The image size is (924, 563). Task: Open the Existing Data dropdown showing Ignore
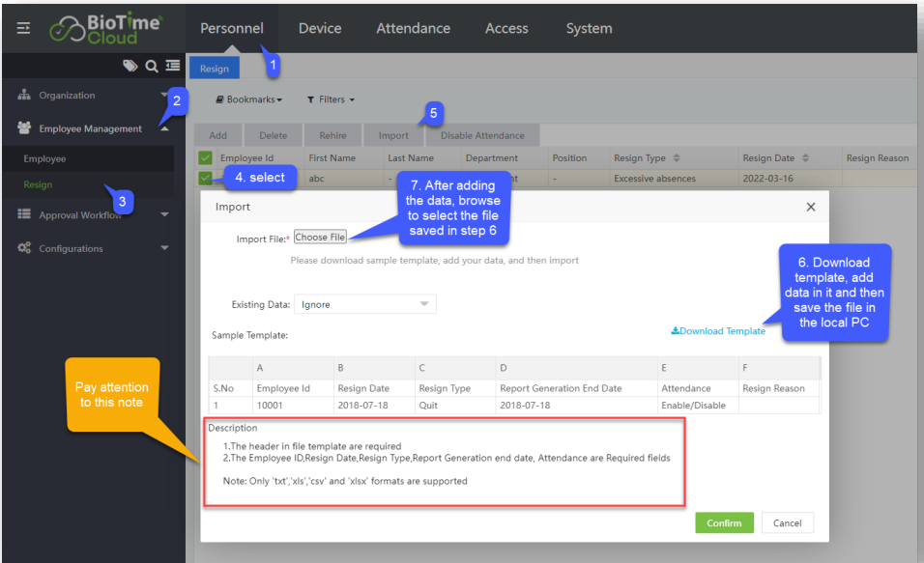[x=364, y=304]
